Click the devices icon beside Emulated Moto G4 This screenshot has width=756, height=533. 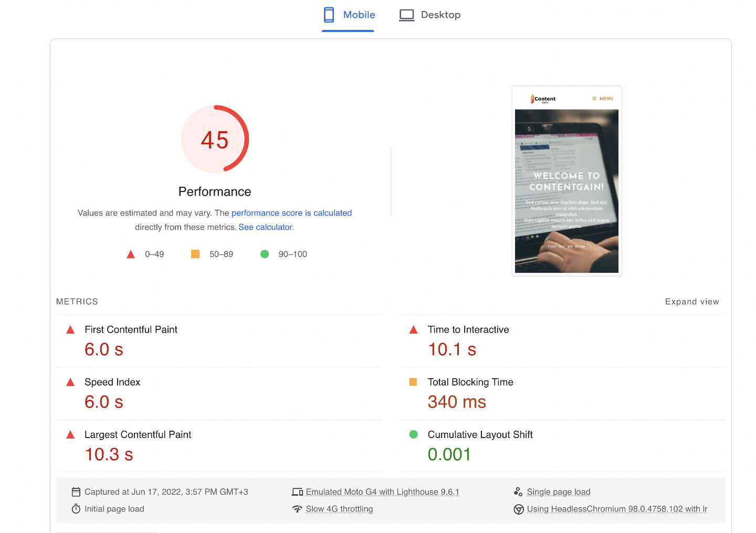(297, 492)
